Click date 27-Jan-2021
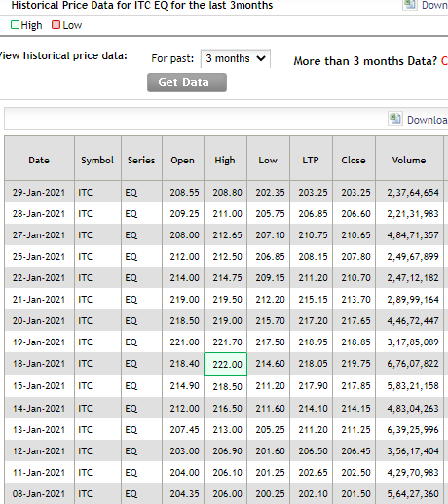Viewport: 448px width, 504px height. 39,234
